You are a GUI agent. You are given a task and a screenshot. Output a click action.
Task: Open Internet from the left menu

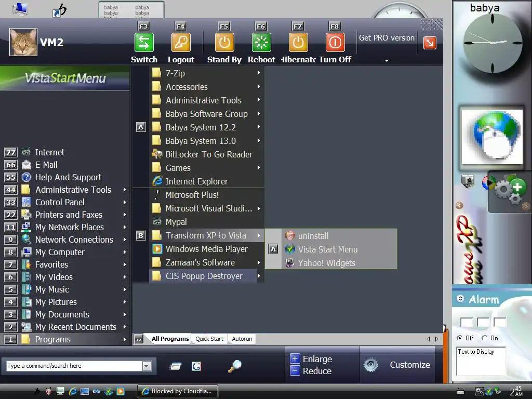point(49,152)
